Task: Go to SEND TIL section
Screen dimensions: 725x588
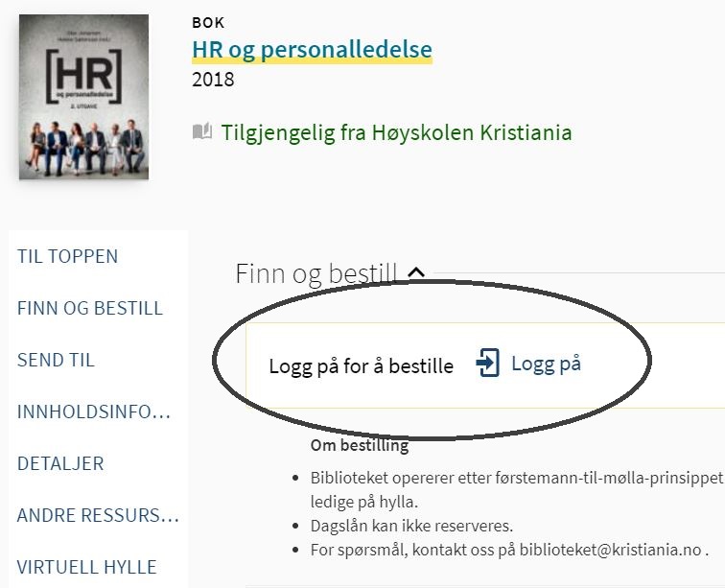Action: 56,360
